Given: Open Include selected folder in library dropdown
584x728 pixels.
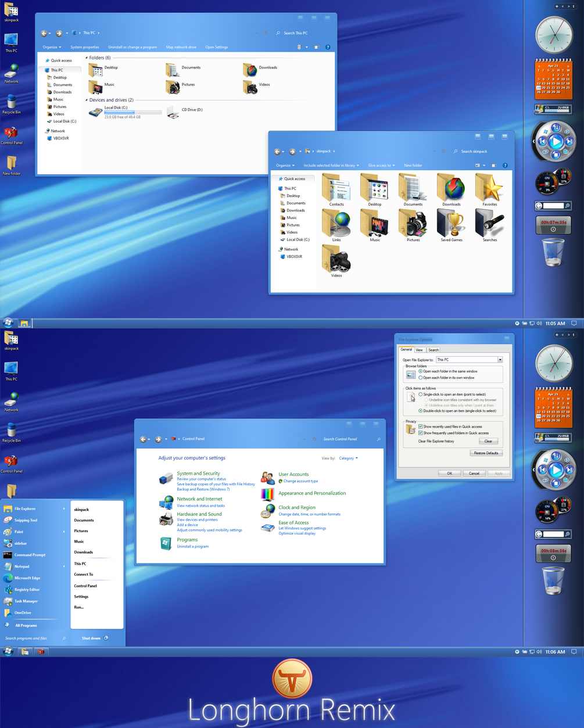Looking at the screenshot, I should (331, 166).
